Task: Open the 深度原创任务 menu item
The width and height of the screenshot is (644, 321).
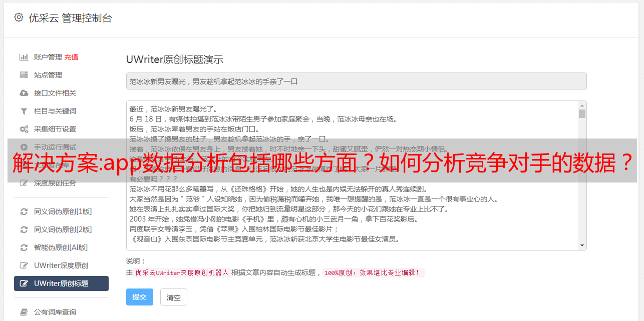Action: pos(61,183)
